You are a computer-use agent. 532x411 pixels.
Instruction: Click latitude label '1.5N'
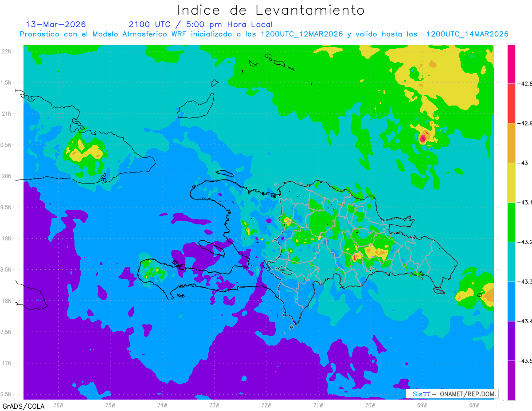(7, 82)
